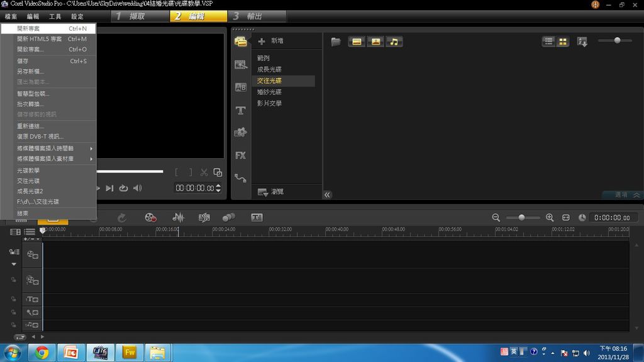This screenshot has width=644, height=362.
Task: Toggle show photos filter in library
Action: 375,42
